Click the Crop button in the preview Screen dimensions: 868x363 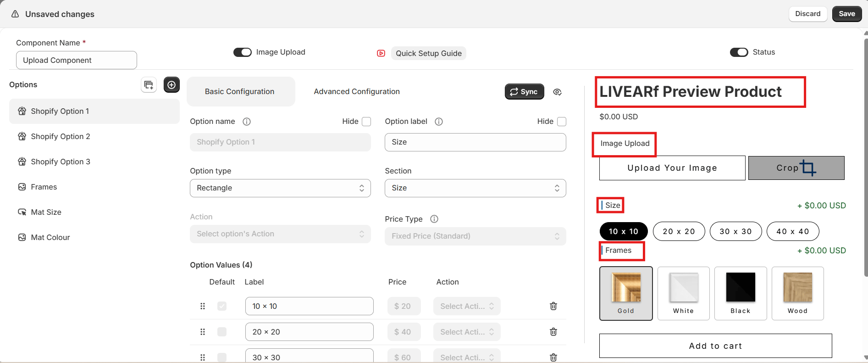[x=796, y=168]
